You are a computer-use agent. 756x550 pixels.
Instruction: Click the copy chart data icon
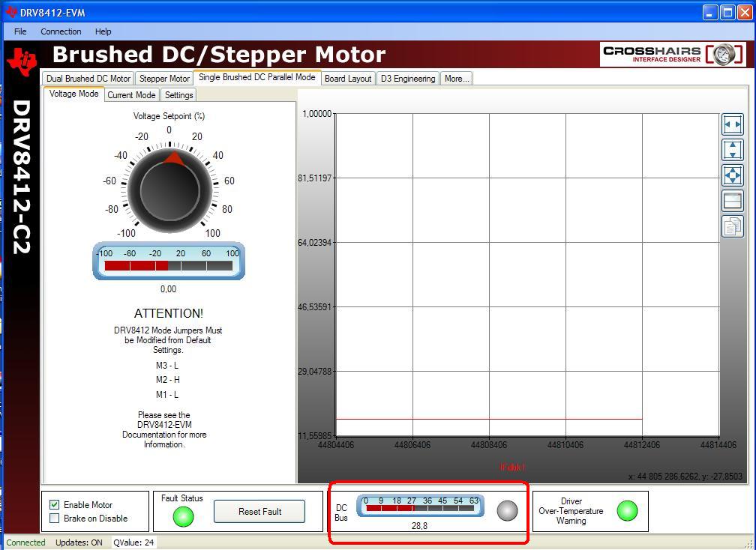pyautogui.click(x=732, y=226)
